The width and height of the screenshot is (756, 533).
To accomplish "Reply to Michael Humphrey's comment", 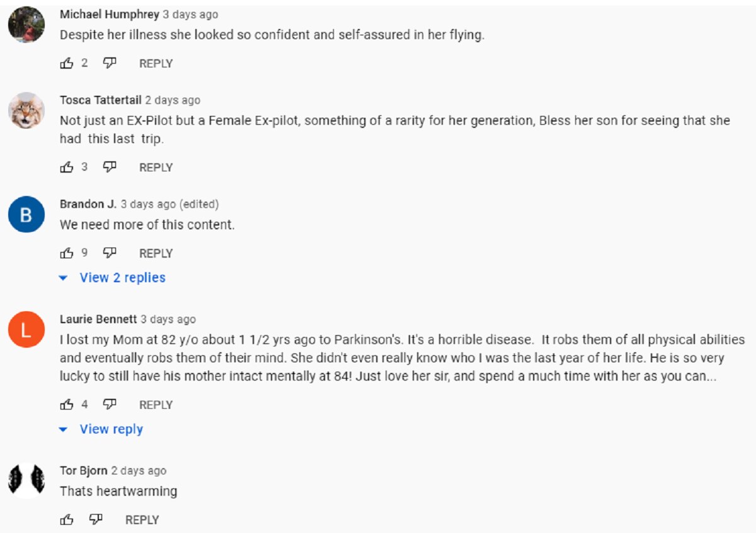I will click(156, 64).
